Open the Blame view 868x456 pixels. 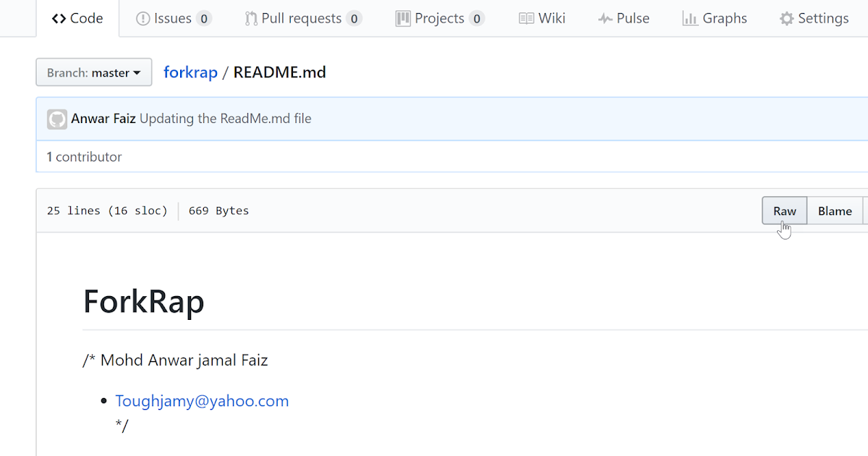coord(835,211)
